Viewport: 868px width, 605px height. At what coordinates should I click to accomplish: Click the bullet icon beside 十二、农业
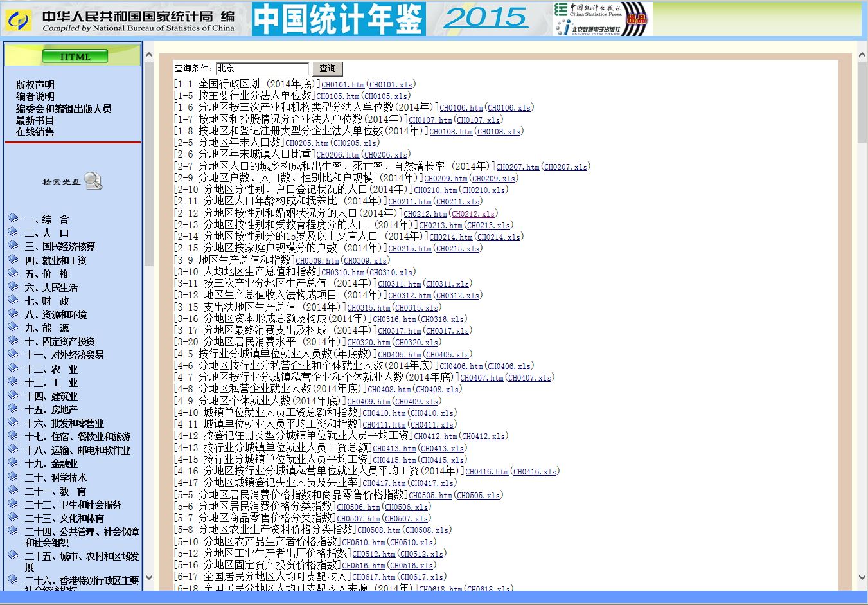pyautogui.click(x=13, y=368)
